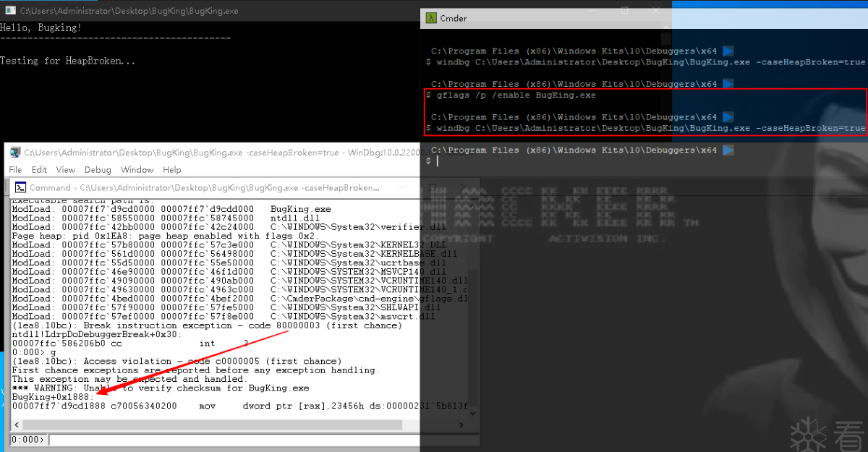This screenshot has height=452, width=868.
Task: Click the 'Break instruction exception' line
Action: click(x=207, y=325)
